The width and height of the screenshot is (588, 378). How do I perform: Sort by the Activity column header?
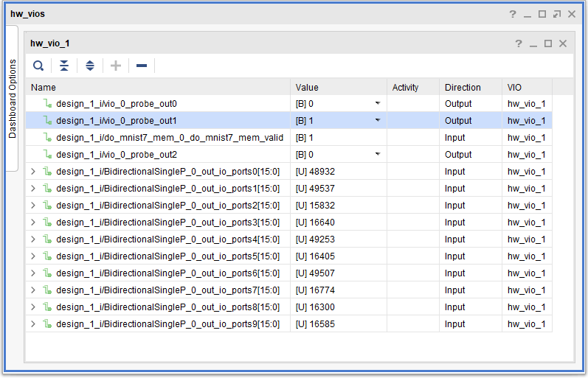click(x=413, y=87)
